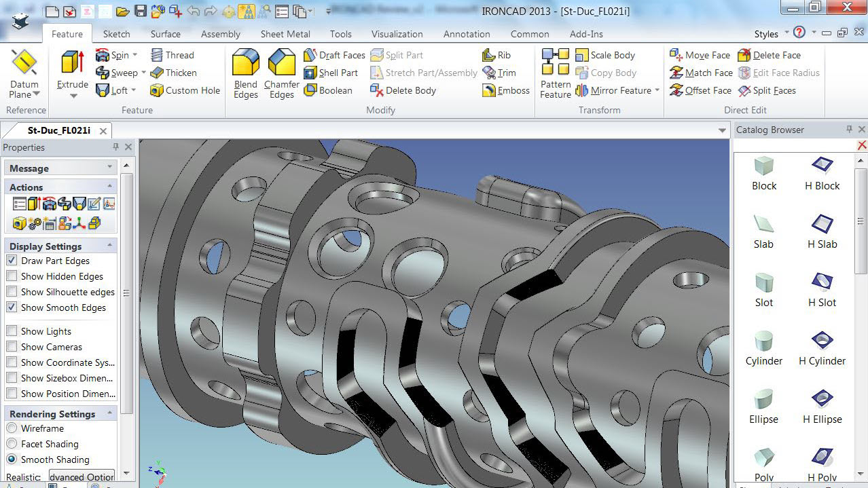Select the Chamfer Edges tool
The image size is (868, 488).
281,73
